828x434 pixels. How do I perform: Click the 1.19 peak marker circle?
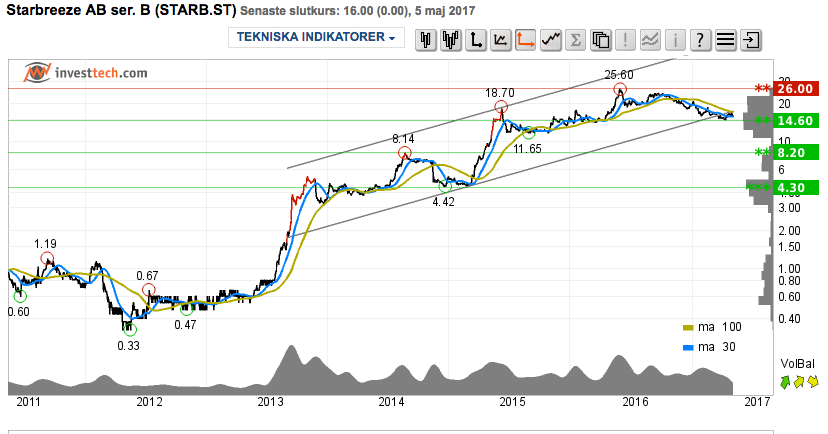click(x=47, y=258)
